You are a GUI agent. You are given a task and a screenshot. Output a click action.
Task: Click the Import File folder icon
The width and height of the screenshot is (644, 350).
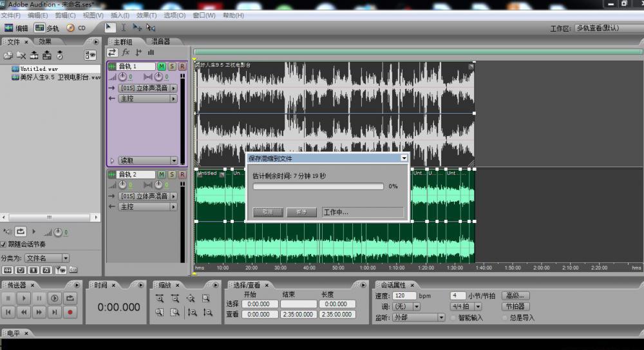(x=8, y=55)
